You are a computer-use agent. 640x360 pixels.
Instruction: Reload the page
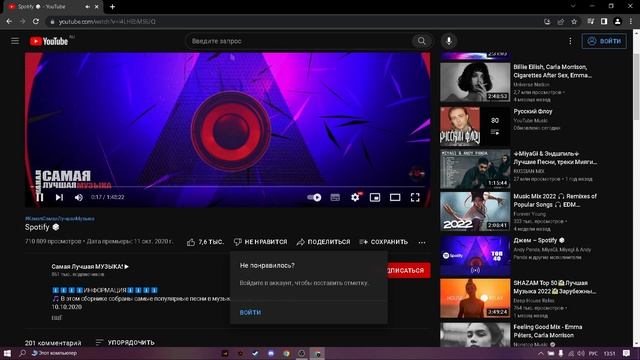click(x=36, y=21)
